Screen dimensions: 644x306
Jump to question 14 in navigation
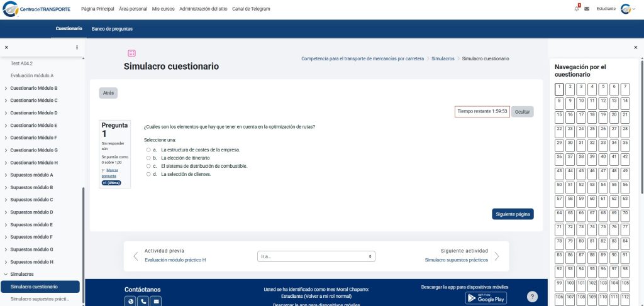pos(625,104)
